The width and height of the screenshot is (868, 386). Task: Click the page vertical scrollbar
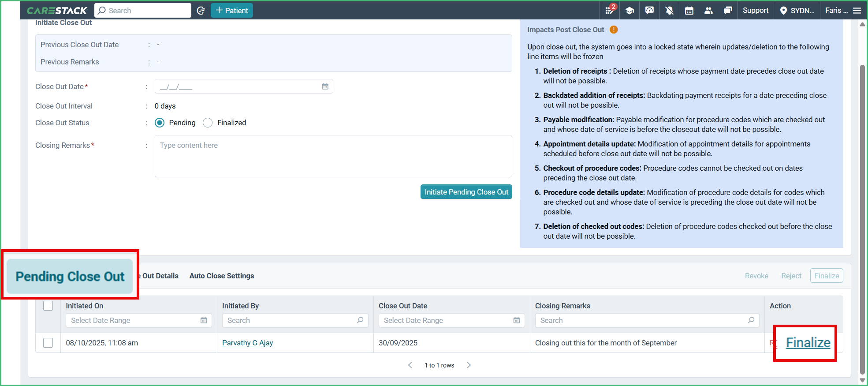click(x=862, y=219)
